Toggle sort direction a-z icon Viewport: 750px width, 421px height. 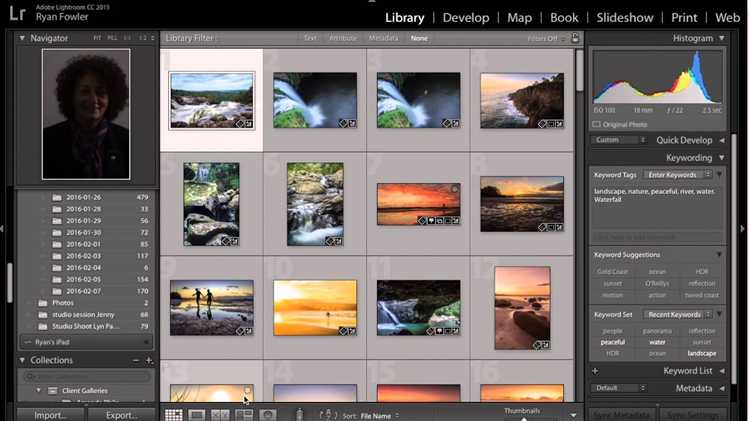[x=328, y=415]
